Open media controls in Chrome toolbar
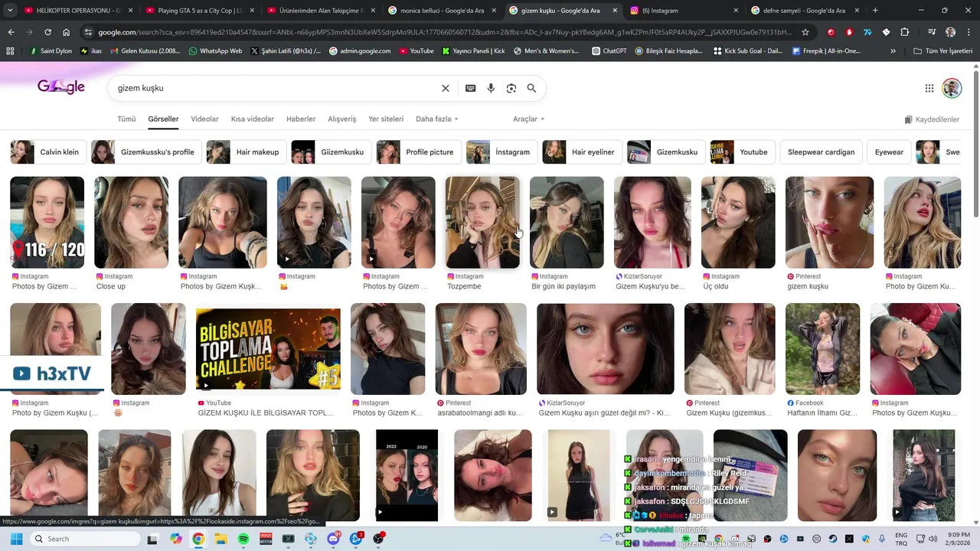Viewport: 980px width, 551px height. (x=932, y=32)
